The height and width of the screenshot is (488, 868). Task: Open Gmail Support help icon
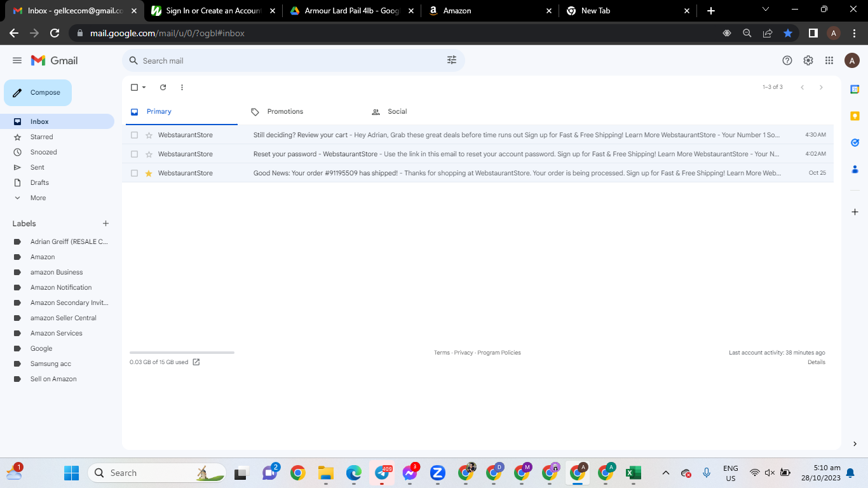(787, 60)
